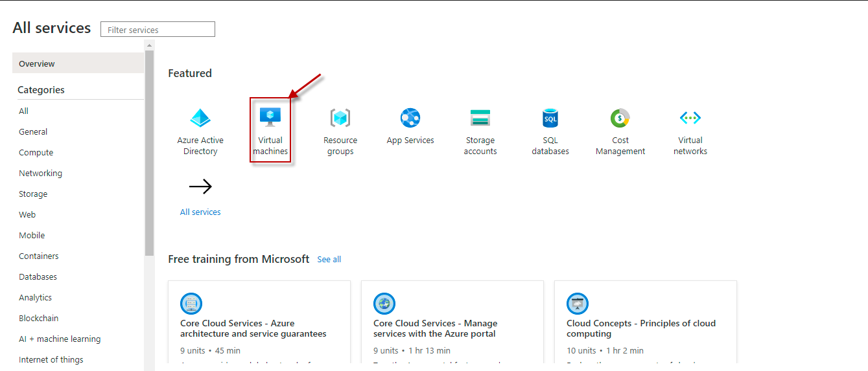Click the '9 units • 45 min' text
Screen dimensions: 868x371
210,350
